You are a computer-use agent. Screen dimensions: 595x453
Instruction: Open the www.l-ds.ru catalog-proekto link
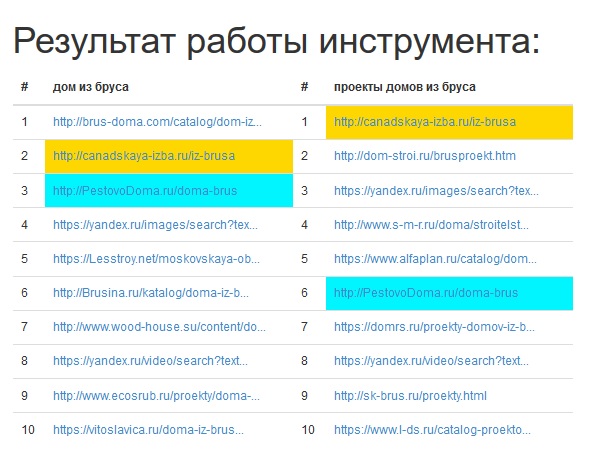click(x=432, y=430)
